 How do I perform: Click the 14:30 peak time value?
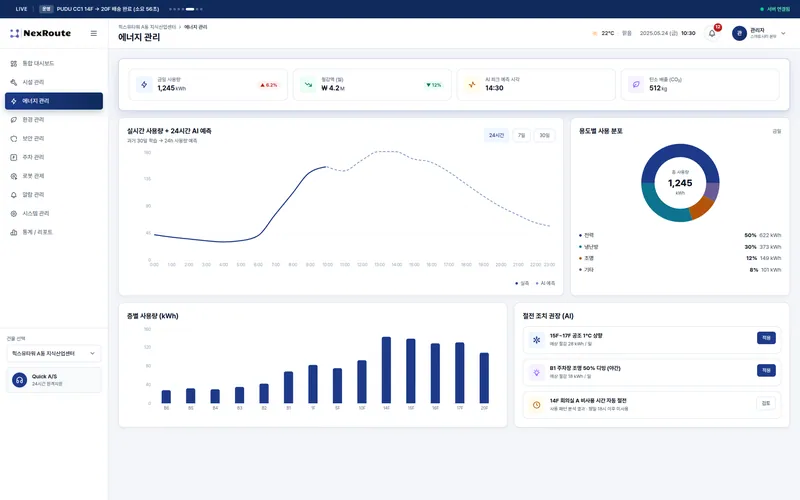494,88
